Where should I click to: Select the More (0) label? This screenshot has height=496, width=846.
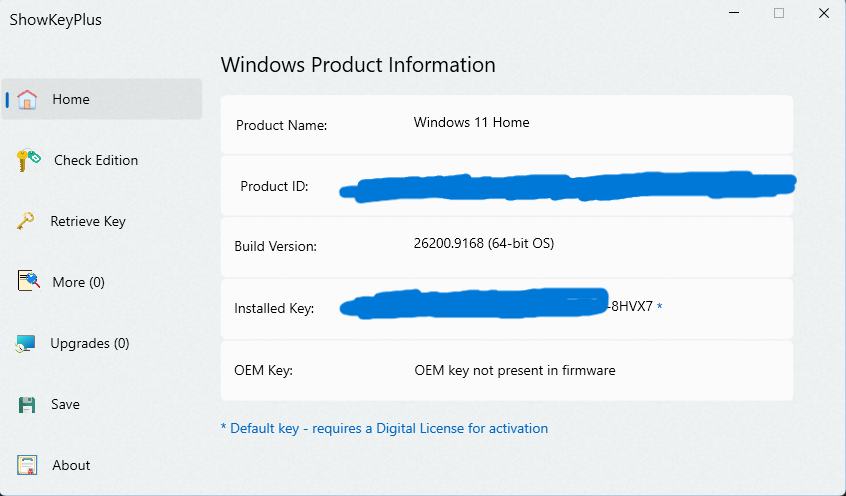coord(78,282)
